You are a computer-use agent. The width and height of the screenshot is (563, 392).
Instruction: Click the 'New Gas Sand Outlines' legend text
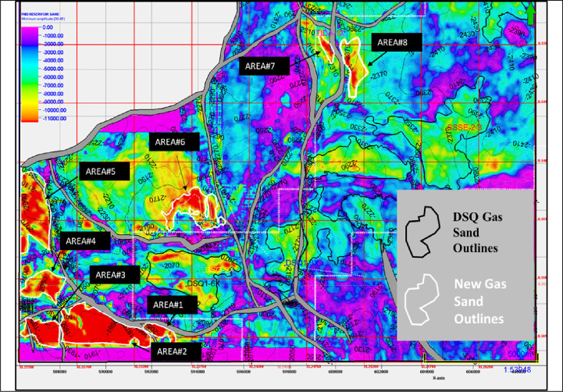[x=480, y=301]
